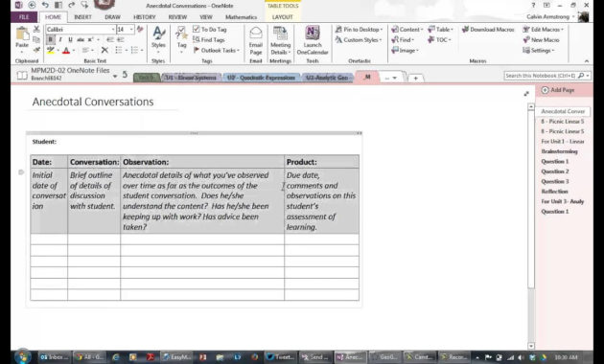Click the To Do Tag checkbox item

coord(210,30)
